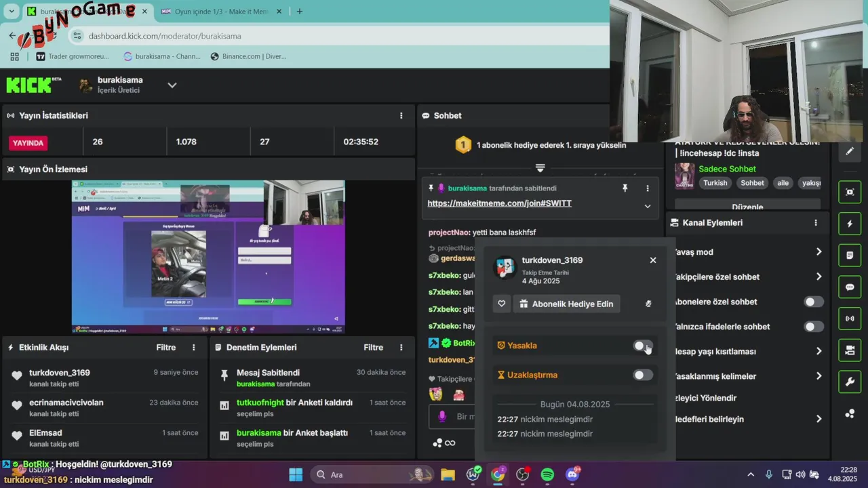Viewport: 868px width, 488px height.
Task: Click the Düzenle button for stream info
Action: tap(747, 206)
